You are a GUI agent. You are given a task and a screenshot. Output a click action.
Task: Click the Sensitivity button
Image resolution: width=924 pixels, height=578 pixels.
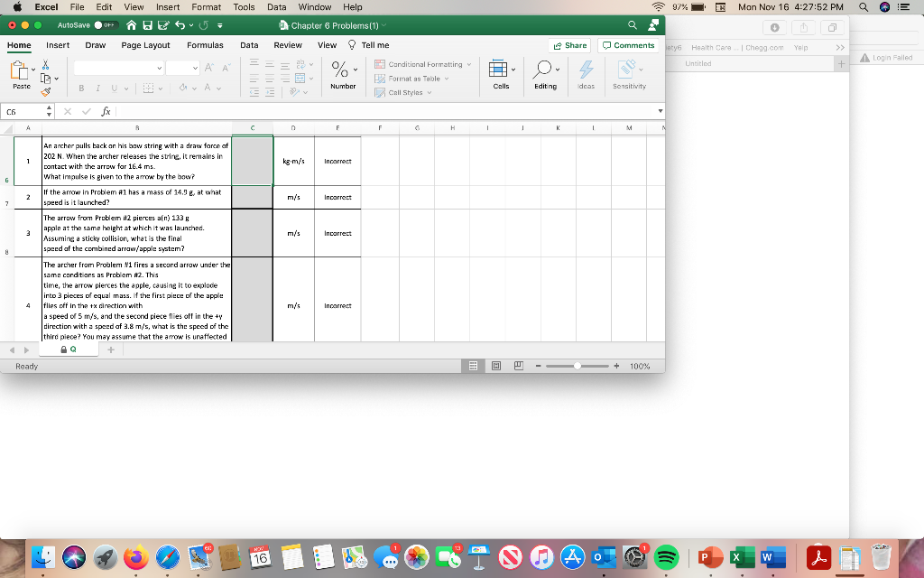[629, 74]
